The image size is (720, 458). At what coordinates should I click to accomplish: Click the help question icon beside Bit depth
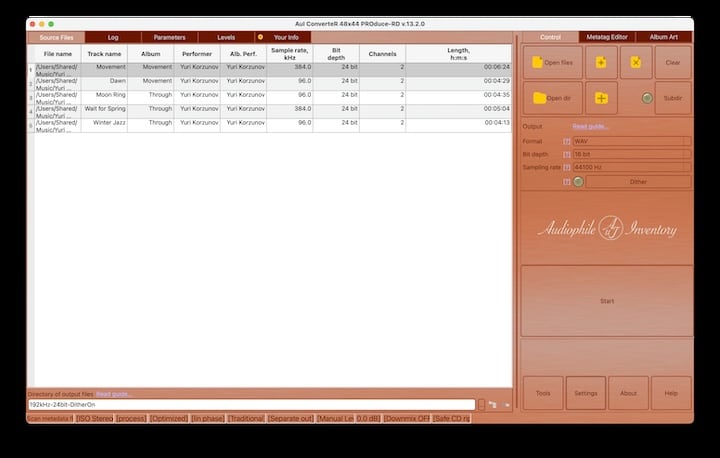point(567,154)
